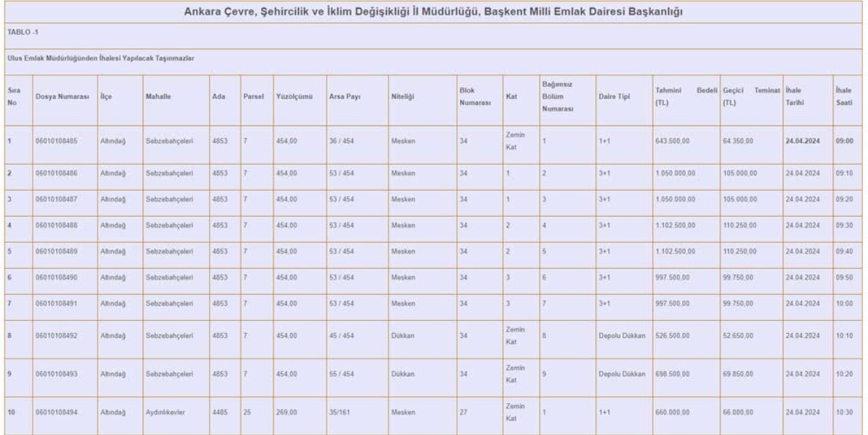Select file number 06010108494
The height and width of the screenshot is (435, 868).
point(56,413)
